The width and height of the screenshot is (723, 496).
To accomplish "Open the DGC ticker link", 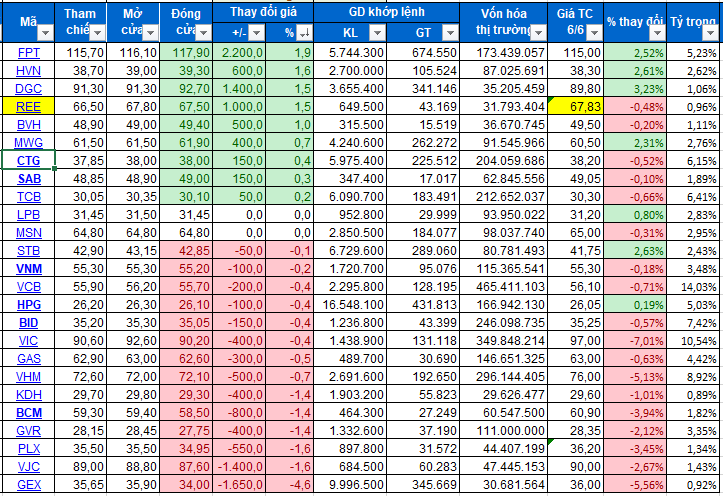I will 29,89.
